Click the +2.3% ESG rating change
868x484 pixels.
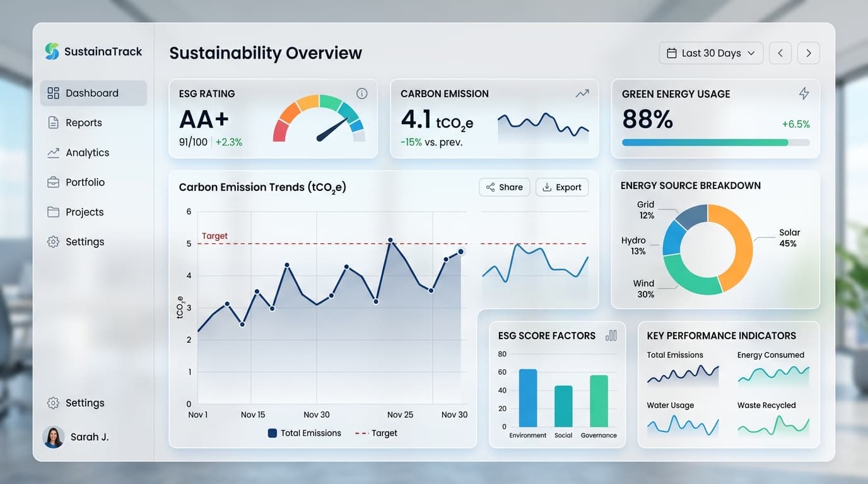(x=229, y=142)
